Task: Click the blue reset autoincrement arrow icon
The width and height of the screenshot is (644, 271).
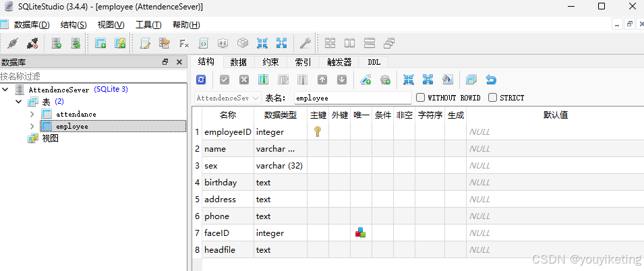Action: pyautogui.click(x=491, y=80)
